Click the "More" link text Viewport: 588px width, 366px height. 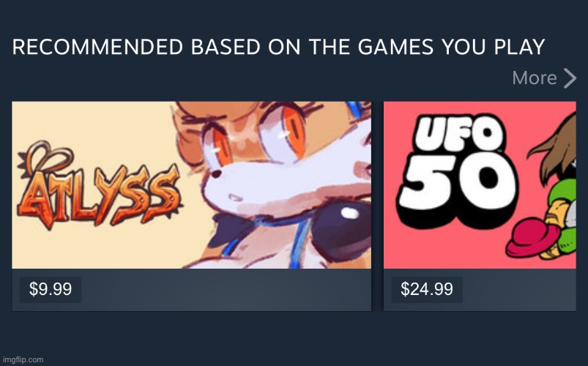[x=535, y=78]
